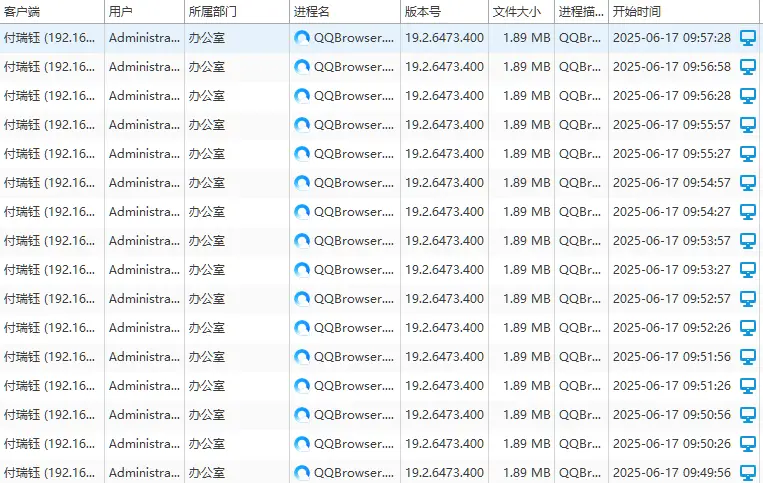
Task: Click start time 2025-06-17 09:50:56
Action: [672, 415]
